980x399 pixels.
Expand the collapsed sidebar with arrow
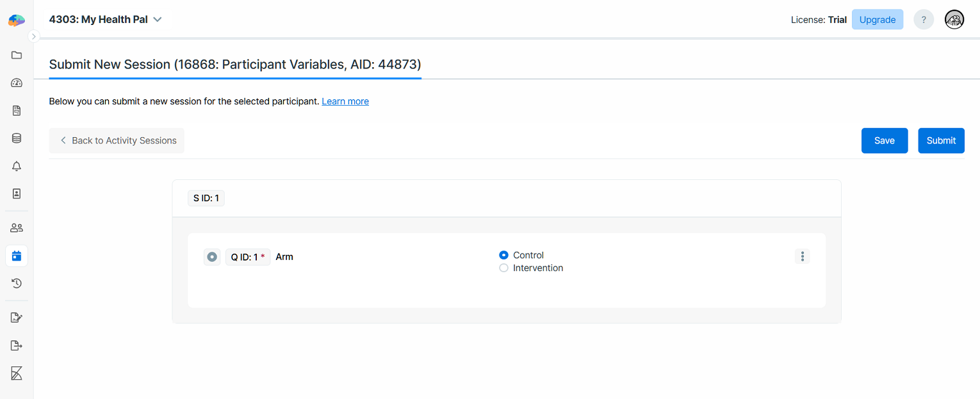[x=35, y=37]
